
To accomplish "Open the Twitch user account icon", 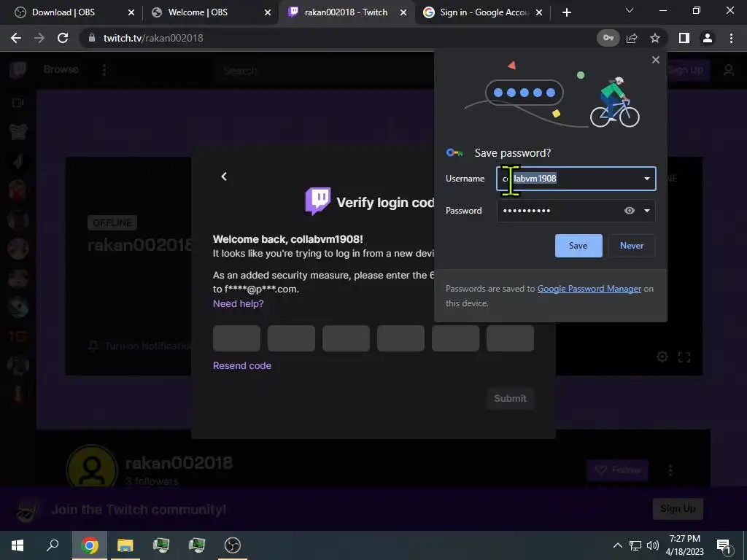I will point(729,71).
